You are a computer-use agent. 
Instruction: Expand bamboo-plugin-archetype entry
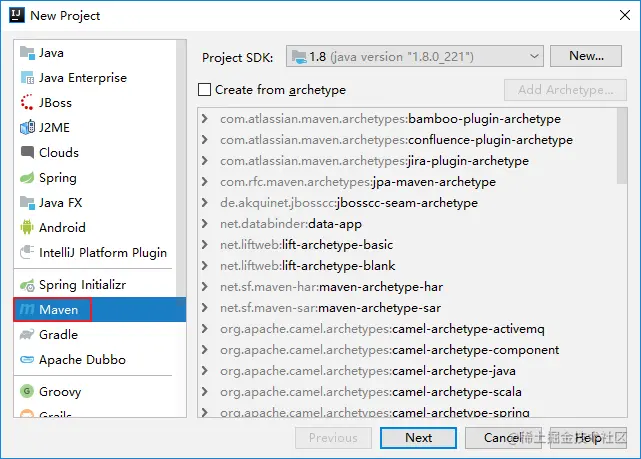coord(205,119)
